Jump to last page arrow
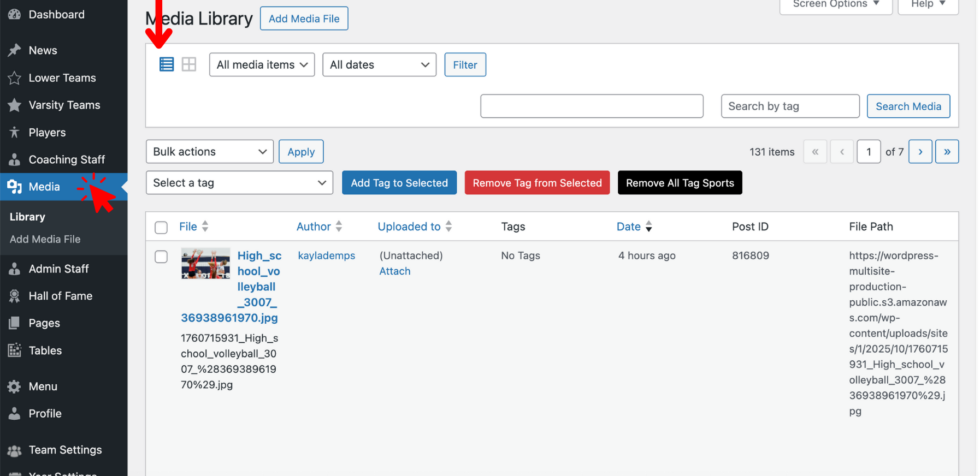This screenshot has height=476, width=980. coord(947,152)
